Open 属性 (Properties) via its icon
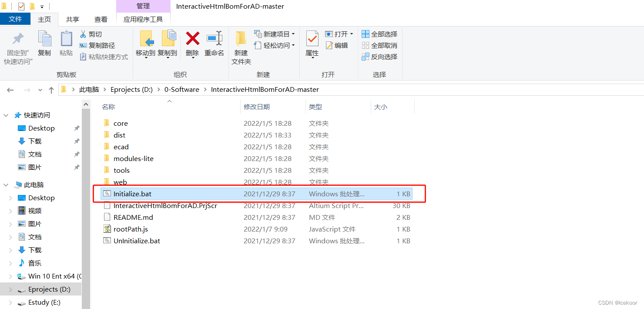Image resolution: width=644 pixels, height=309 pixels. coord(312,44)
